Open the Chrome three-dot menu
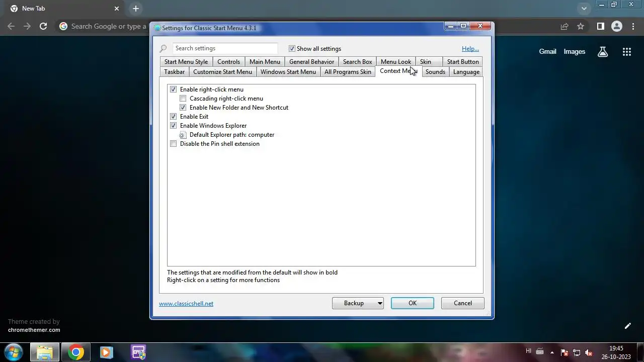The image size is (644, 362). (633, 26)
